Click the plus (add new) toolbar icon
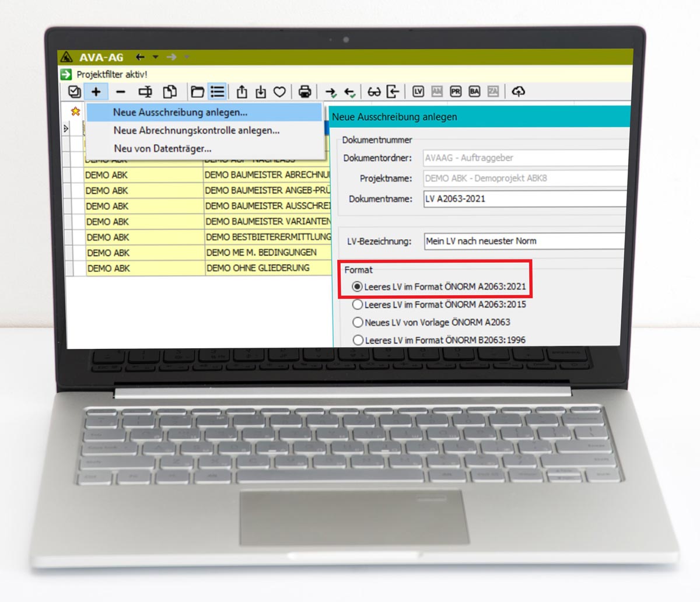Viewport: 700px width, 602px height. (x=96, y=92)
